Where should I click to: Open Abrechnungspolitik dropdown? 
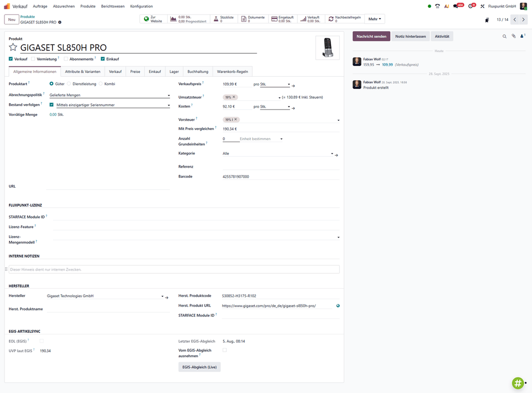pyautogui.click(x=110, y=95)
